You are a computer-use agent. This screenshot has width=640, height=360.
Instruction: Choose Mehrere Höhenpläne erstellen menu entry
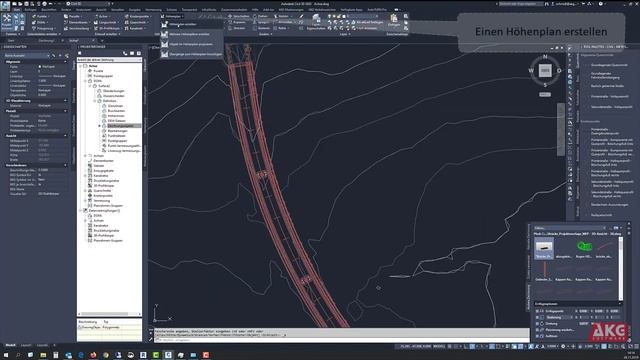pos(192,34)
